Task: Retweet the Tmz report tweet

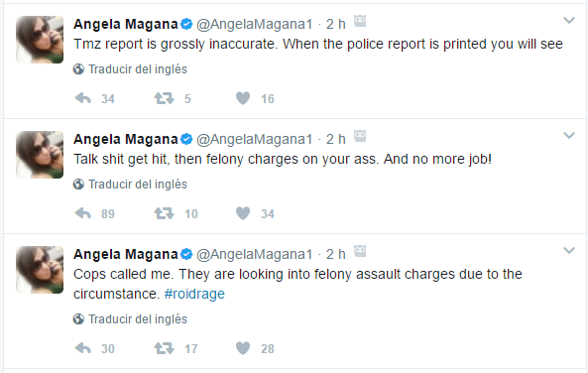Action: coord(165,98)
